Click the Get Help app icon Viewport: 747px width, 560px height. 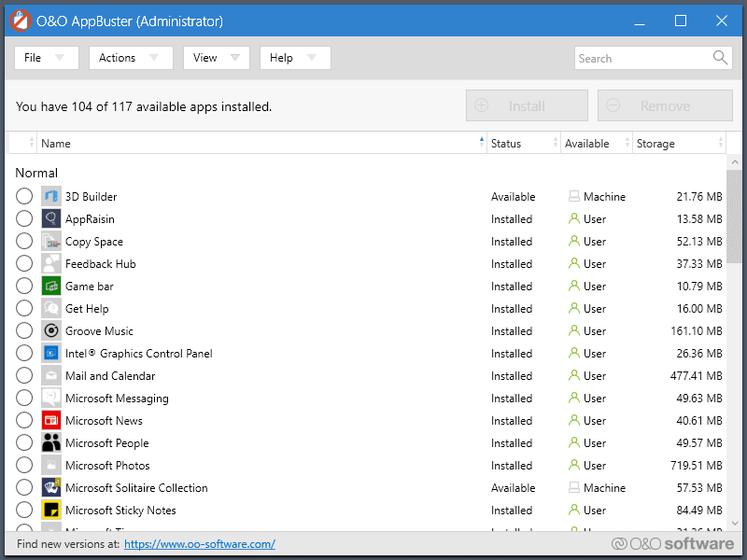tap(51, 308)
